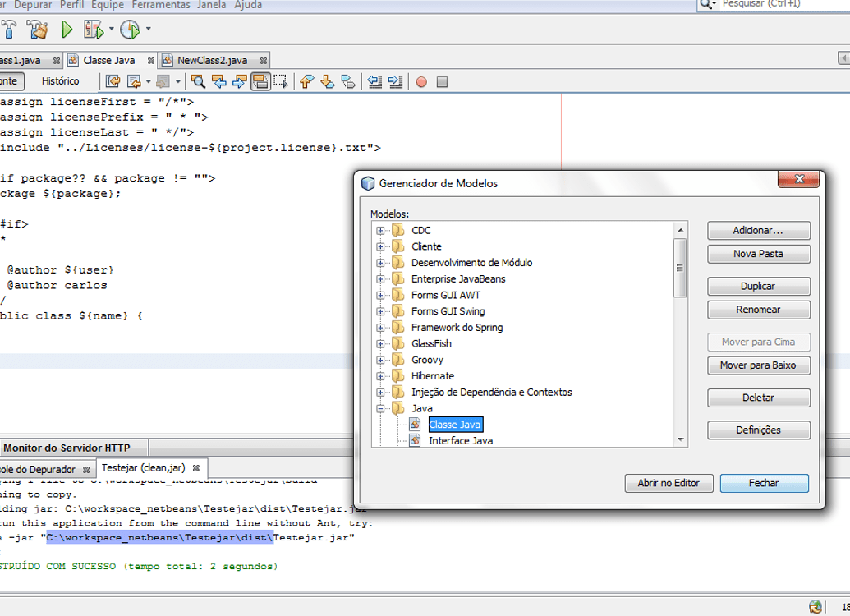Open the Back navigation dropdown arrow
The image size is (850, 616).
click(x=148, y=82)
